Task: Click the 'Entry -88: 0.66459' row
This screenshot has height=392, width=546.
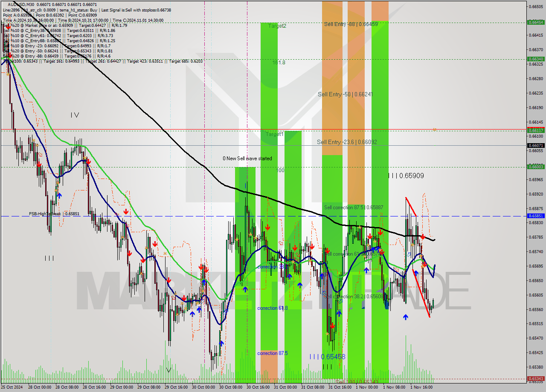Action: [56, 56]
